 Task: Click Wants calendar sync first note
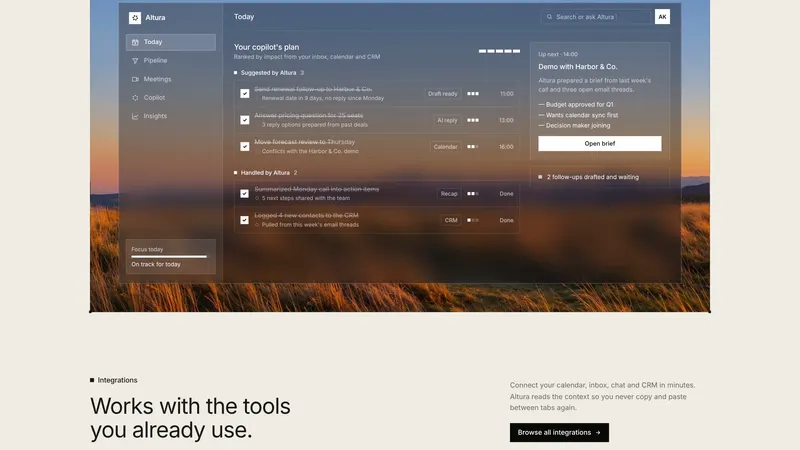coord(578,115)
